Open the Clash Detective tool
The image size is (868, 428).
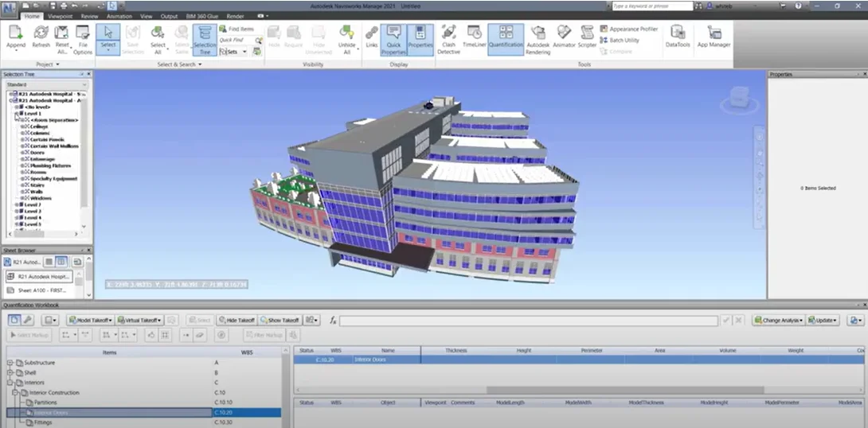(x=449, y=40)
